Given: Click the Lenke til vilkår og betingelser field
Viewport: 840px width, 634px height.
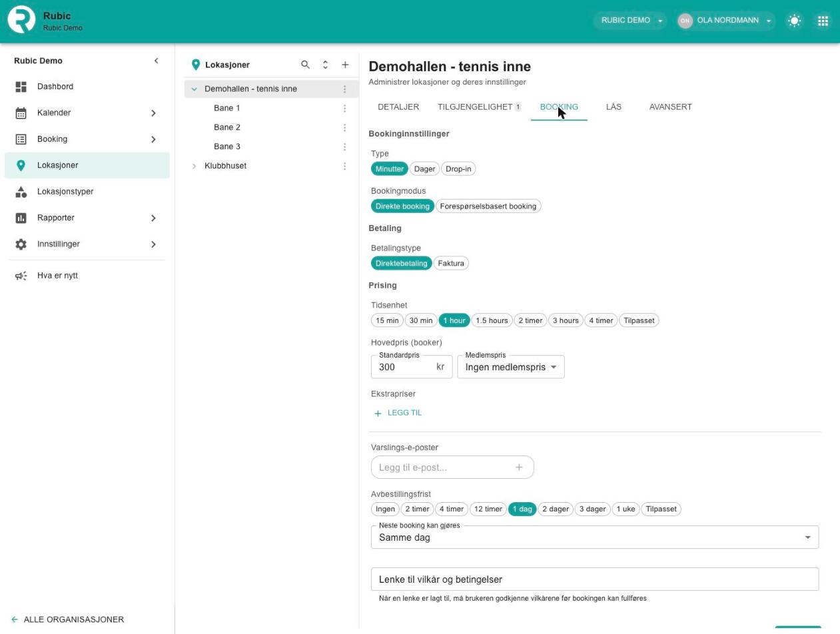Looking at the screenshot, I should click(x=595, y=579).
